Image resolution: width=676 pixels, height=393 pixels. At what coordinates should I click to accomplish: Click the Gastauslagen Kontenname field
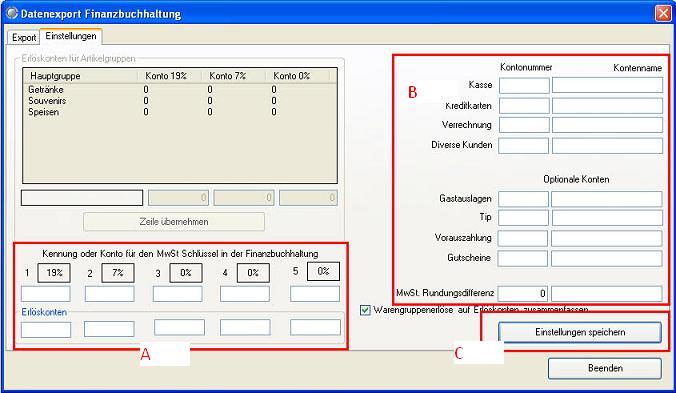point(607,199)
